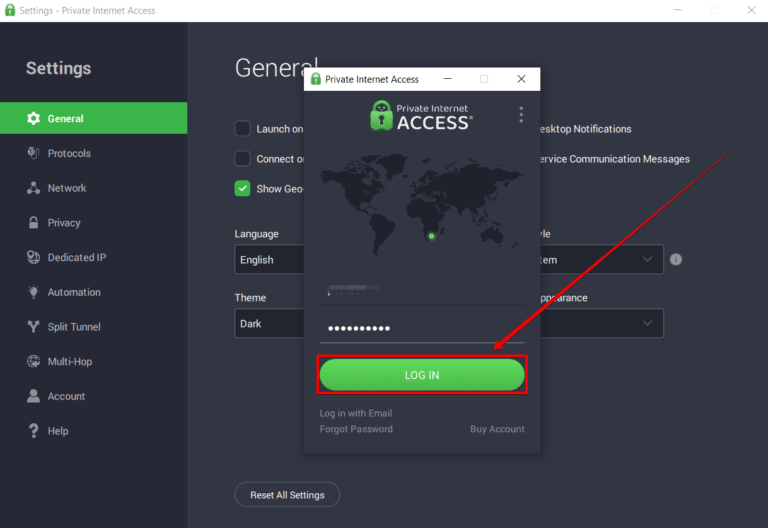Click the info icon beside the style dropdown
Screen dimensions: 768x528
coord(676,259)
